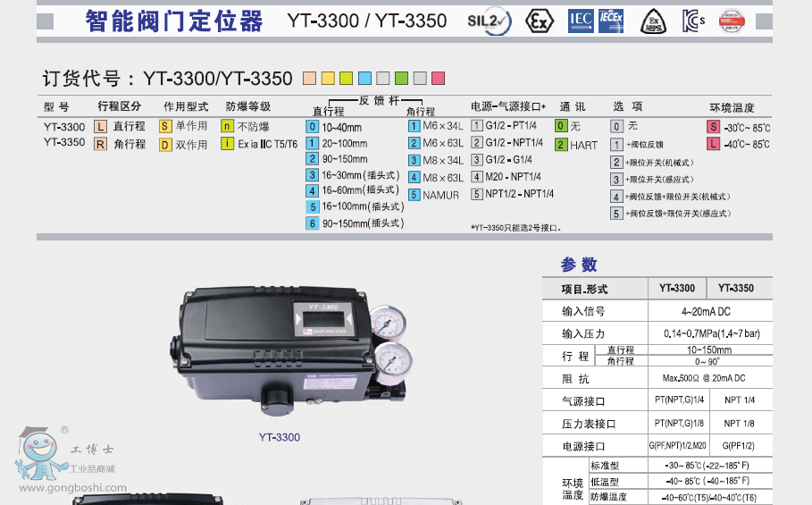812x505 pixels.
Task: Select the yellow S box for 单作用
Action: 165,126
